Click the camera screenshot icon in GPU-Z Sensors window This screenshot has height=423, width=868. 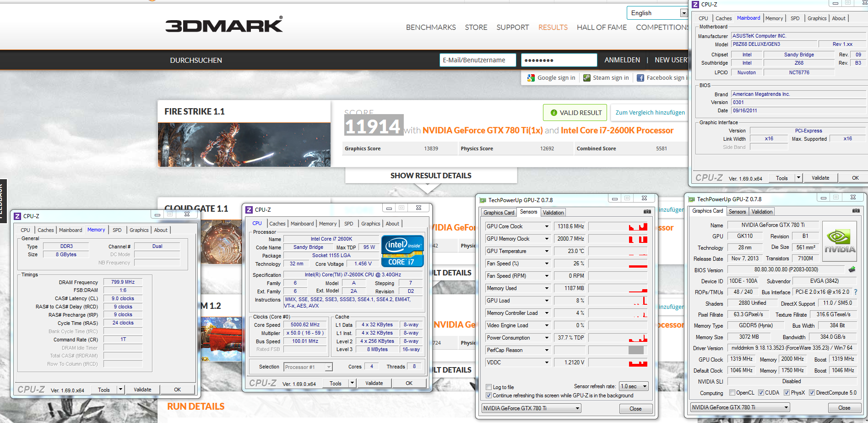(x=647, y=211)
